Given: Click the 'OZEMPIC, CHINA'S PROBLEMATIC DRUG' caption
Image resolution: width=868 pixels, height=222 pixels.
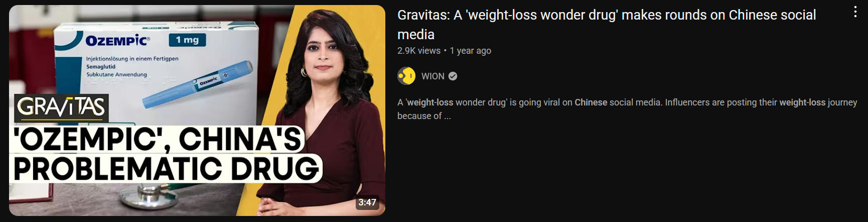Looking at the screenshot, I should pos(166,154).
